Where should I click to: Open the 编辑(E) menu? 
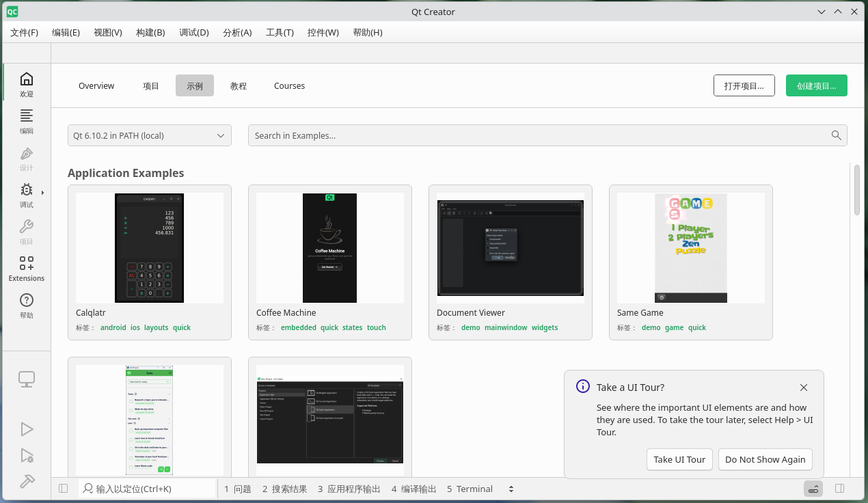pos(66,32)
